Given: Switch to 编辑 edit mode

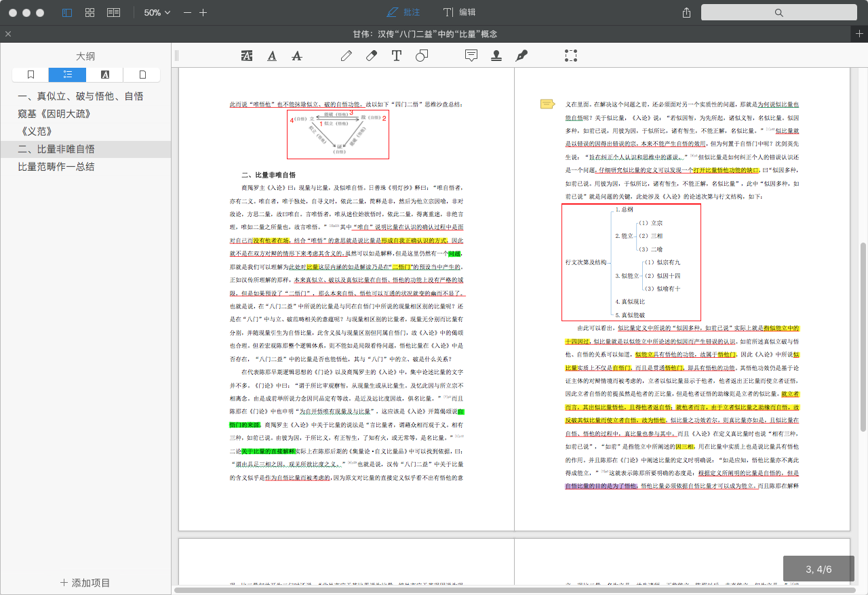Looking at the screenshot, I should pos(460,12).
